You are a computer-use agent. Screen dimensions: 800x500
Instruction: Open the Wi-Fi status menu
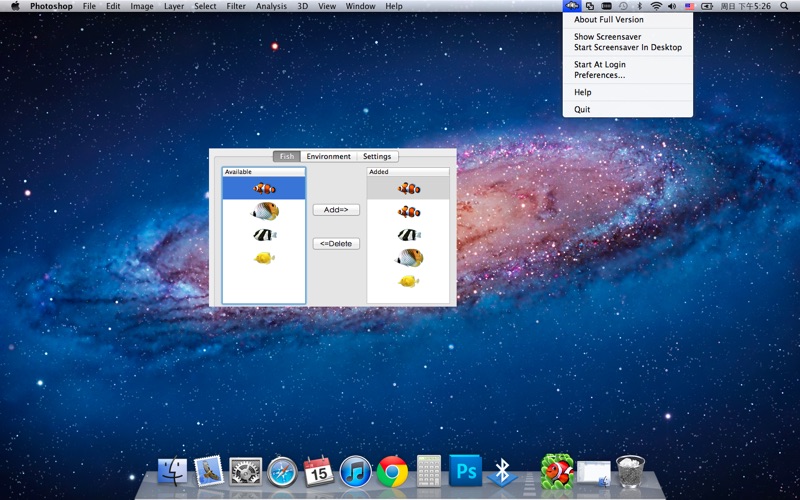click(x=656, y=6)
